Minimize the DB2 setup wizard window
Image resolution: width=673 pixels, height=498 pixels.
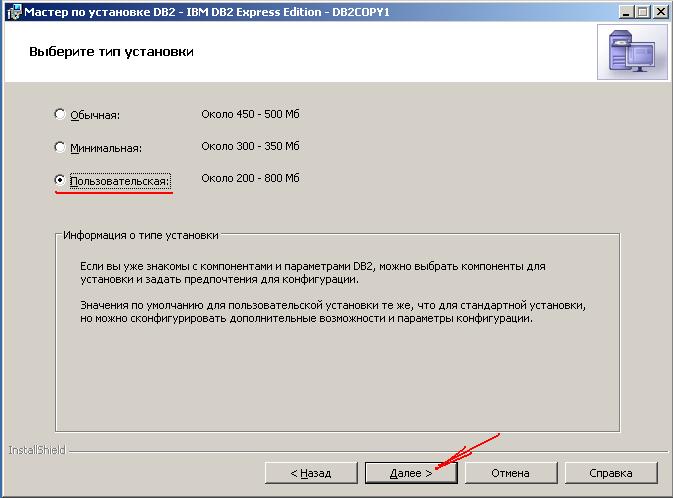[626, 12]
